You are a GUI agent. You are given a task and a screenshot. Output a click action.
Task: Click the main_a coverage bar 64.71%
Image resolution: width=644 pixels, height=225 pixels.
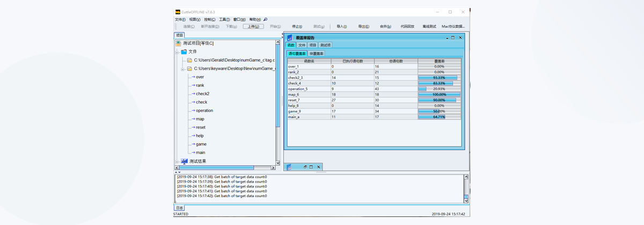(x=439, y=117)
